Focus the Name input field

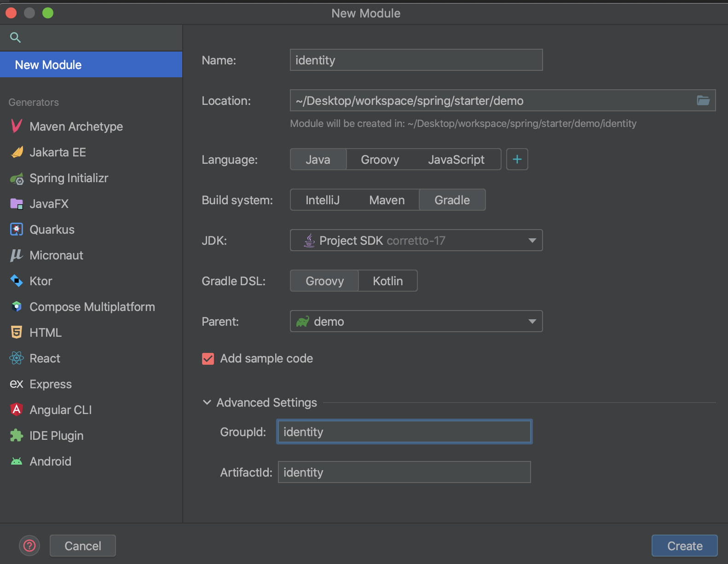point(416,60)
